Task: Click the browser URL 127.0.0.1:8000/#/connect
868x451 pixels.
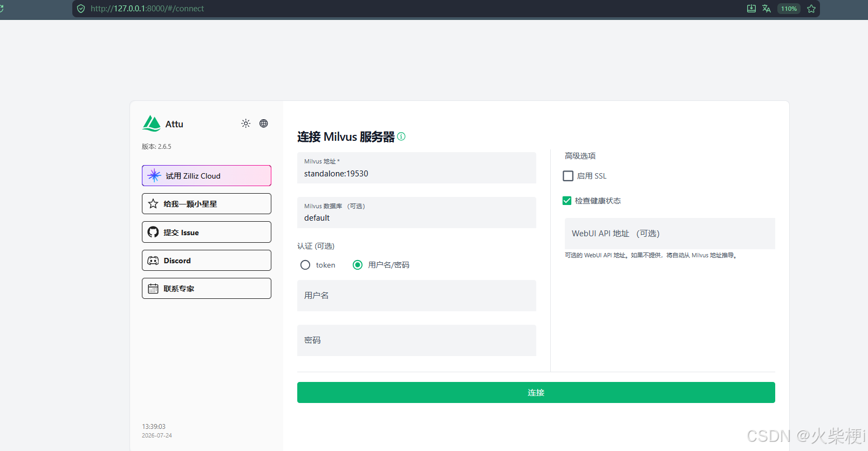Action: [x=147, y=9]
